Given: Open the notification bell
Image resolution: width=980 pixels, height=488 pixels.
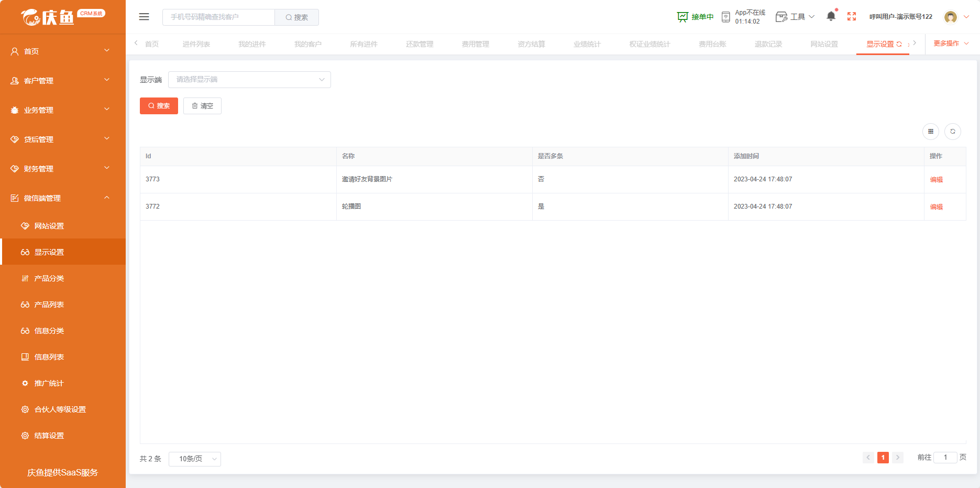Looking at the screenshot, I should point(831,16).
